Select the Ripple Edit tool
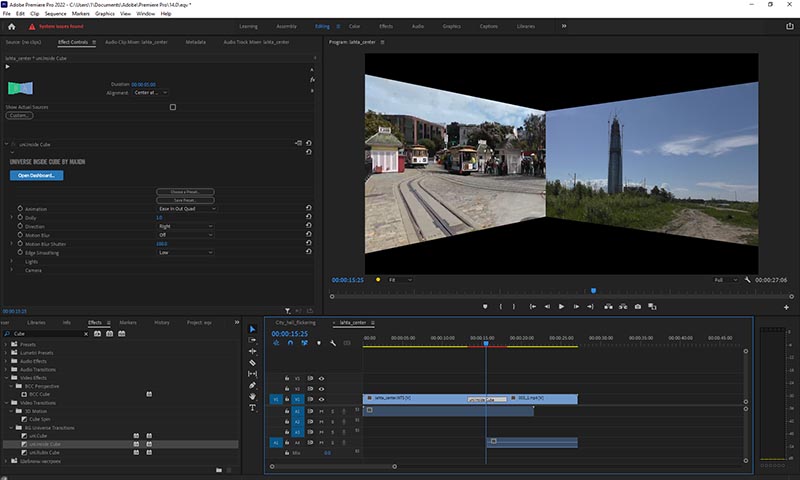This screenshot has width=800, height=480. 253,351
